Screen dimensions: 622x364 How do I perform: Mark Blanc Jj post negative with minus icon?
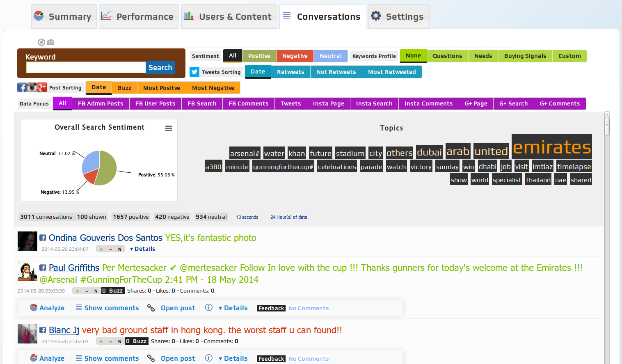pyautogui.click(x=110, y=341)
